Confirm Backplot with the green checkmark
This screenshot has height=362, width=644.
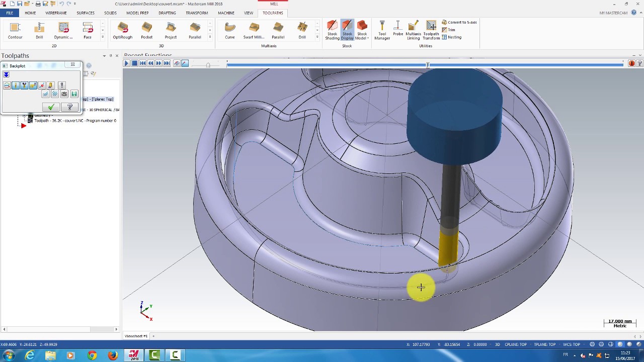coord(51,107)
